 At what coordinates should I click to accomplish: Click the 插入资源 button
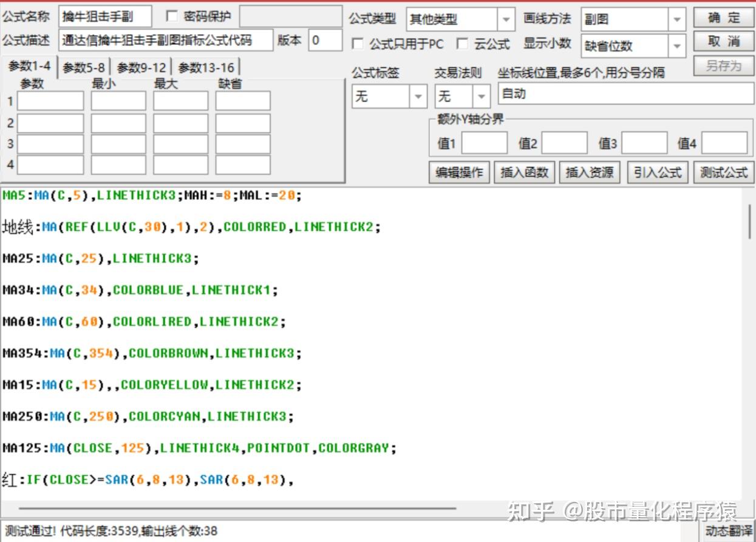point(589,172)
